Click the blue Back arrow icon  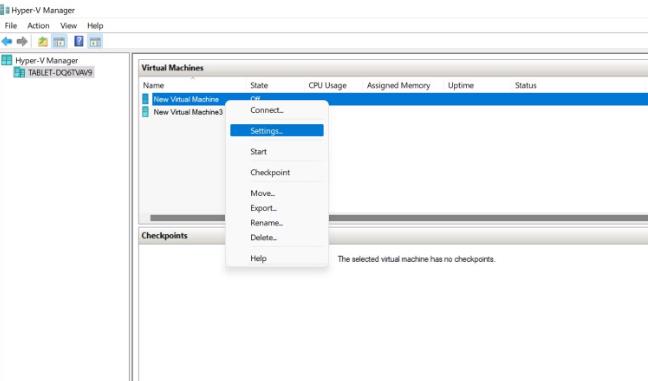tap(7, 41)
